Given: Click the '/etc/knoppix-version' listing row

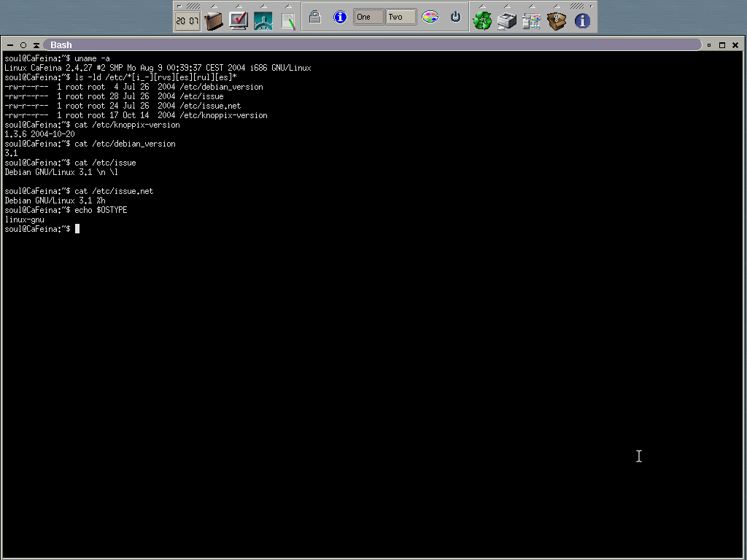Looking at the screenshot, I should [x=136, y=115].
